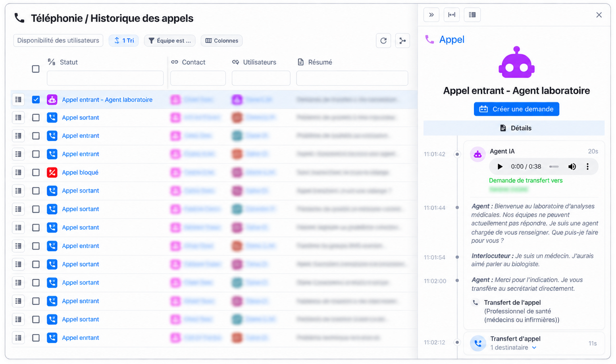Click the audio player volume slider
This screenshot has width=616, height=364.
tap(554, 167)
